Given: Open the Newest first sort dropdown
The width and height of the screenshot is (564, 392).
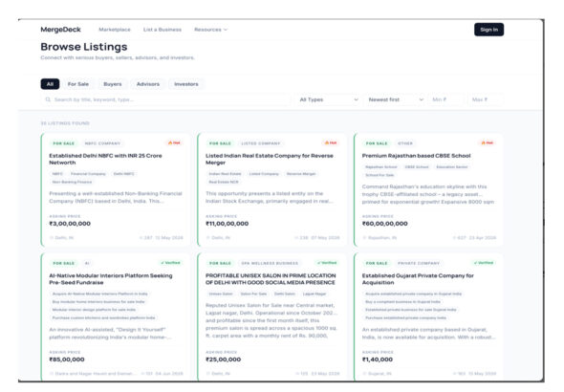Looking at the screenshot, I should (396, 99).
